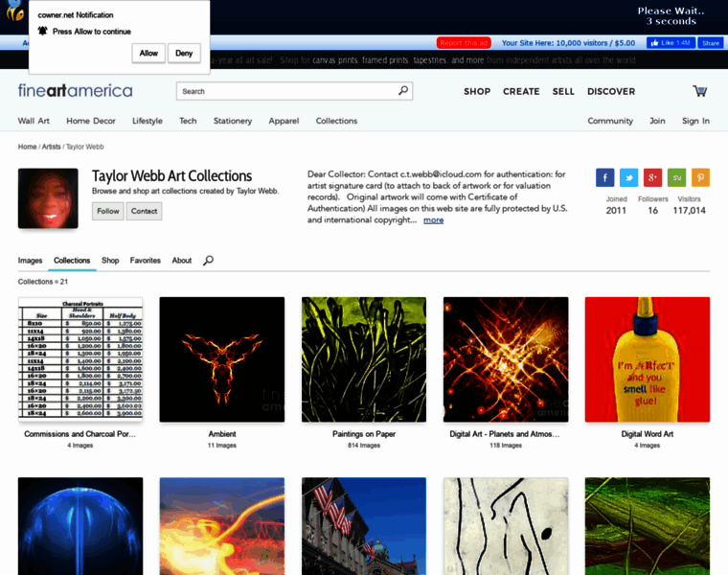Switch to the Favorites tab

[x=146, y=260]
